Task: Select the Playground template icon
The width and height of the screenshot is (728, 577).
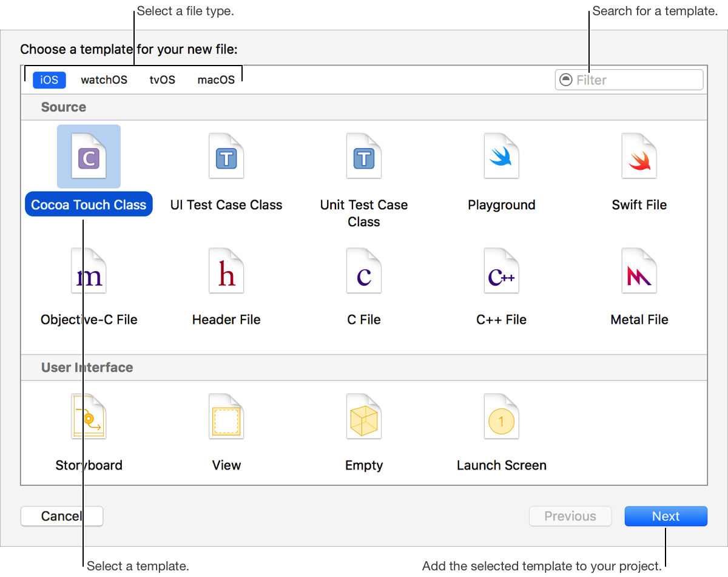Action: point(502,157)
